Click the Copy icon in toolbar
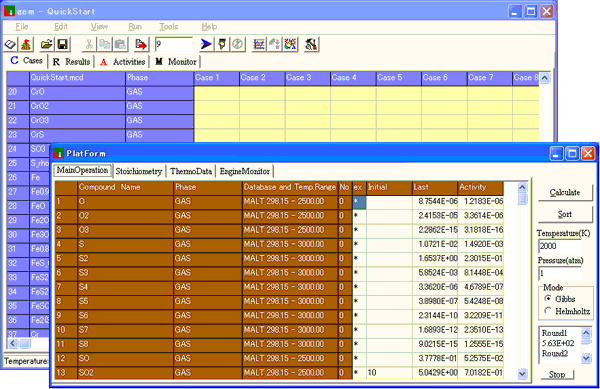This screenshot has height=389, width=600. click(104, 45)
